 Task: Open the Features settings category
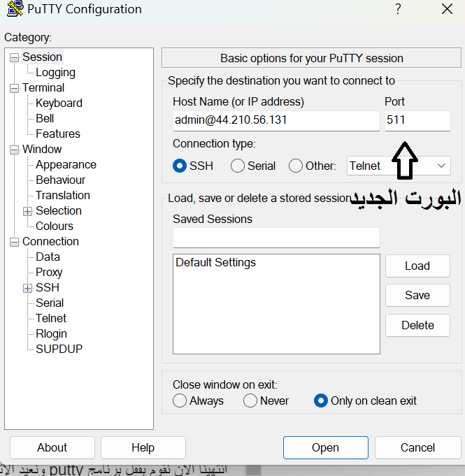coord(58,134)
